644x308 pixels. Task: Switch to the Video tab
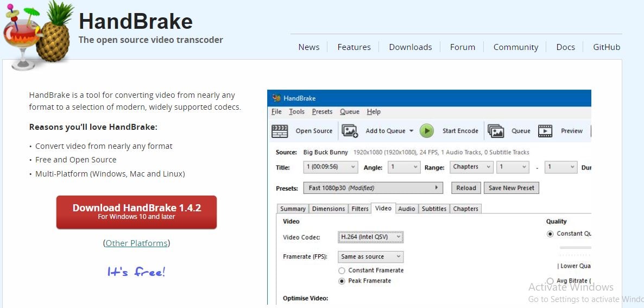tap(383, 208)
